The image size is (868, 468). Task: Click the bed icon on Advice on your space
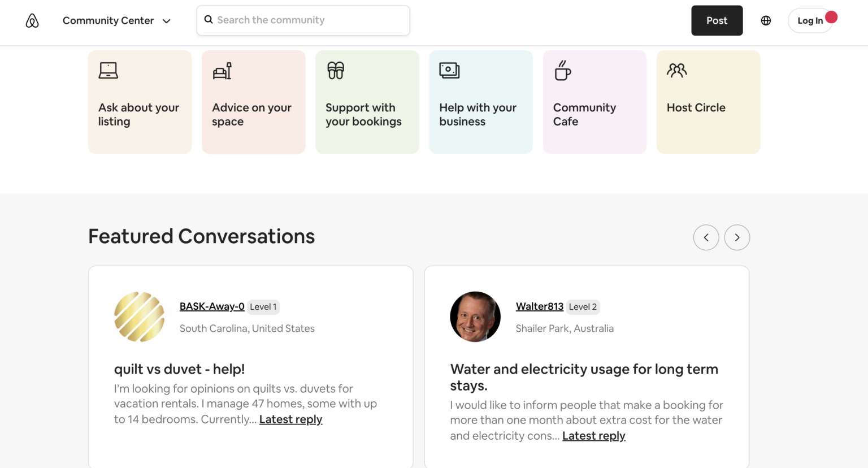click(221, 70)
